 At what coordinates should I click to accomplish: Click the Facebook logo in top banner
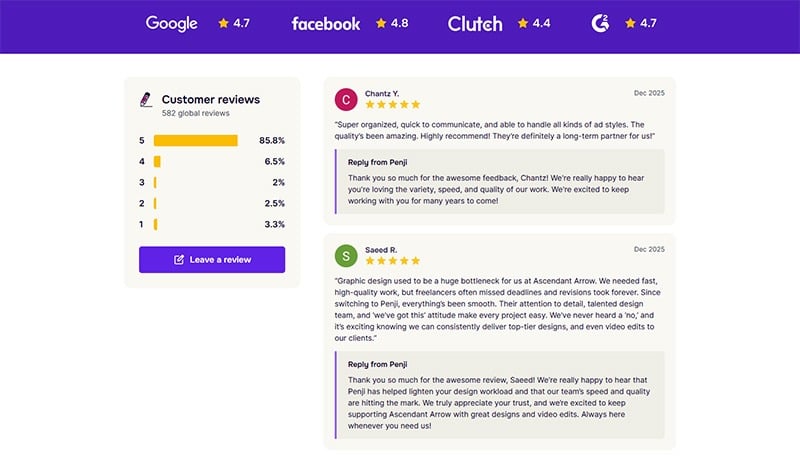tap(325, 23)
